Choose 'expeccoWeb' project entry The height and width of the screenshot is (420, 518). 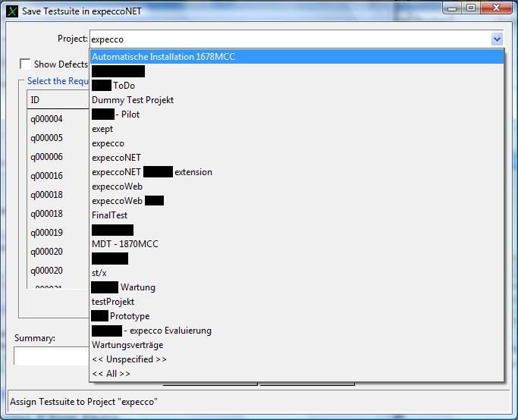click(117, 186)
